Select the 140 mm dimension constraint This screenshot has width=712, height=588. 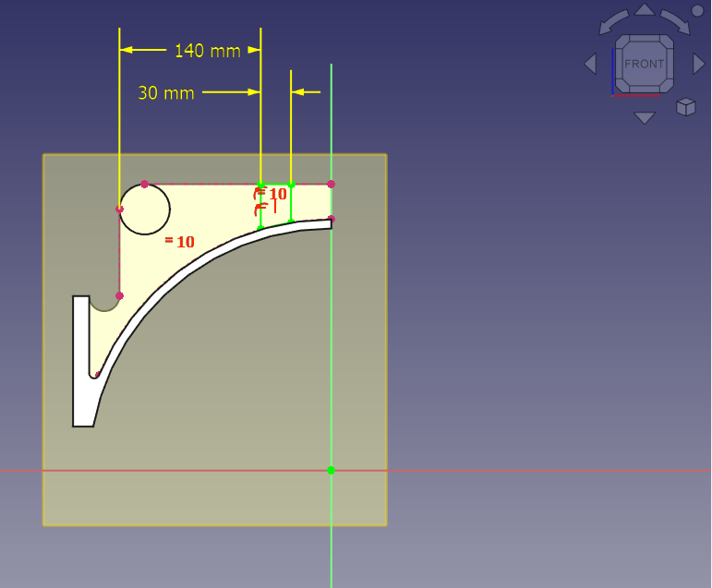point(208,51)
